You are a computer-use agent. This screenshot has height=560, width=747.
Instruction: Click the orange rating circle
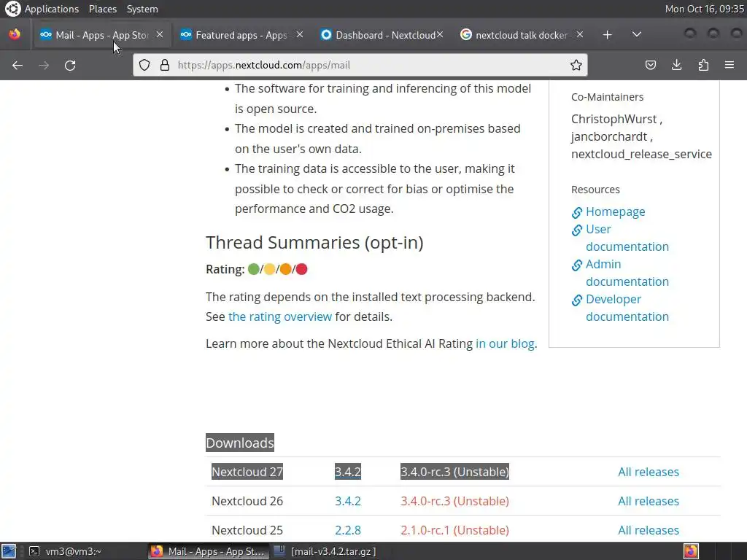coord(285,269)
